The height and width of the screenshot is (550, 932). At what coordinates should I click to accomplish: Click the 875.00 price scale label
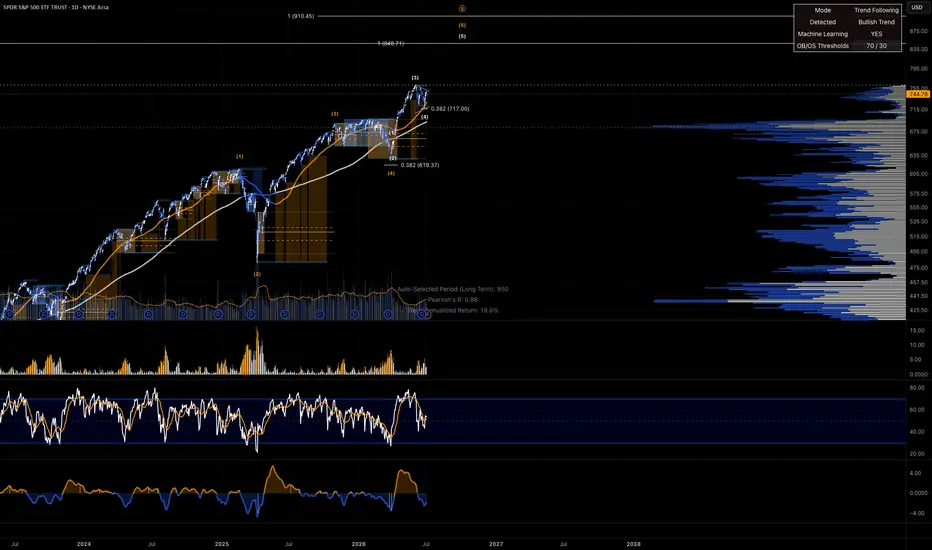tap(919, 31)
